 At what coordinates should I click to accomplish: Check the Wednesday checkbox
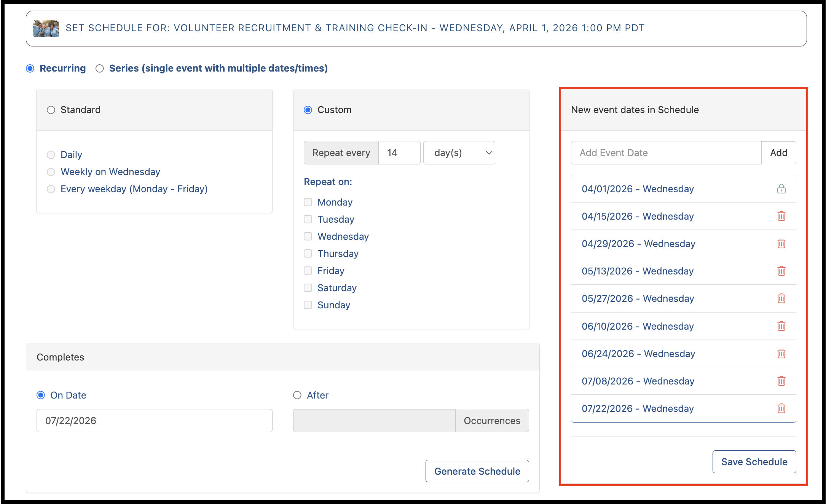(308, 236)
